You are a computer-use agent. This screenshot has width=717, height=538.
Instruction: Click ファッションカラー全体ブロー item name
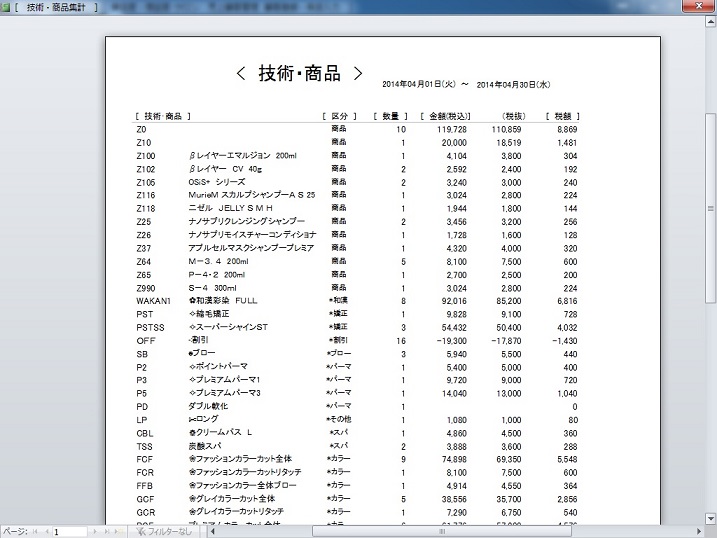point(242,485)
